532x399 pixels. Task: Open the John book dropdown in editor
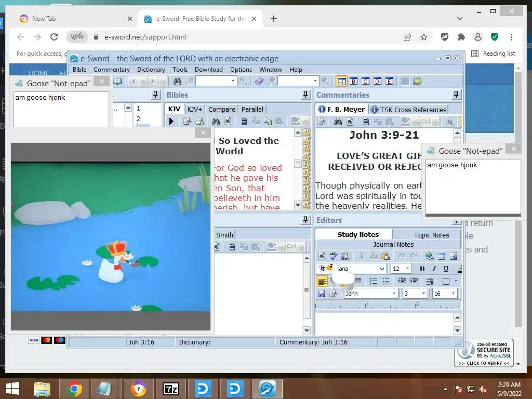(x=394, y=294)
